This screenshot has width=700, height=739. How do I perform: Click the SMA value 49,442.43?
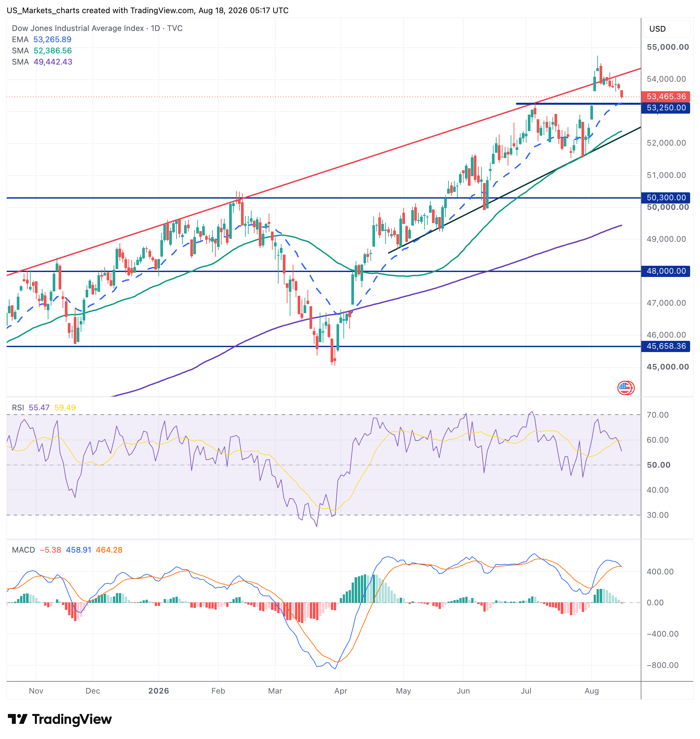coord(53,62)
